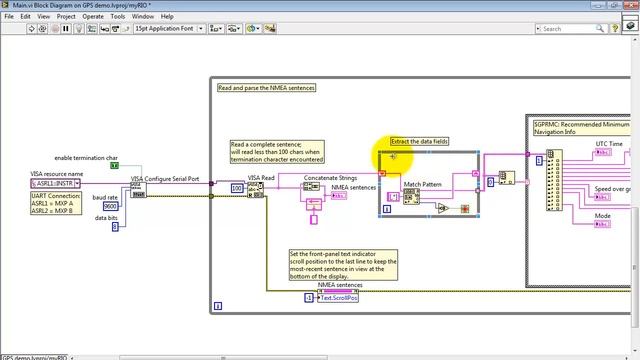Screen dimensions: 640x360
Task: Select the data bits 8 constant
Action: click(x=115, y=227)
